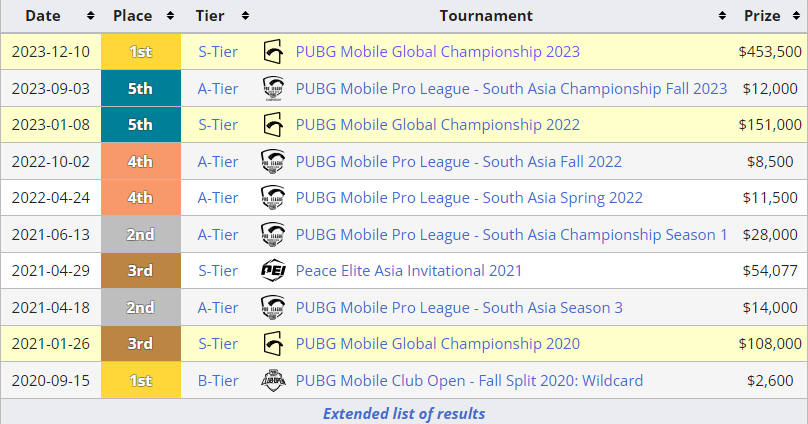Click the PMCO Fall Split 2020 logo icon
Image resolution: width=808 pixels, height=424 pixels.
(x=272, y=380)
